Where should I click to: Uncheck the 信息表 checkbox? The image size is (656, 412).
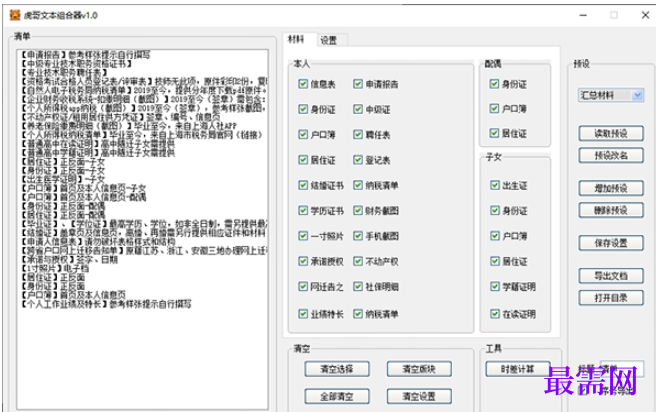[x=303, y=84]
